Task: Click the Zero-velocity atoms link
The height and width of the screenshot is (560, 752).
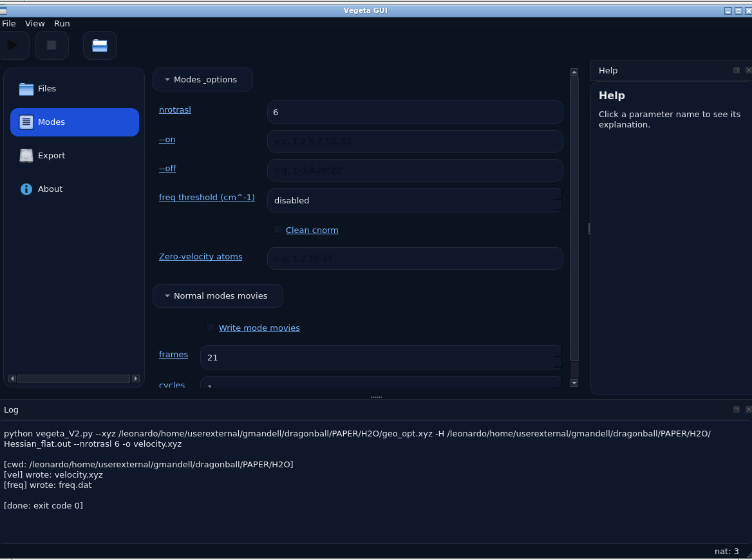Action: (200, 257)
